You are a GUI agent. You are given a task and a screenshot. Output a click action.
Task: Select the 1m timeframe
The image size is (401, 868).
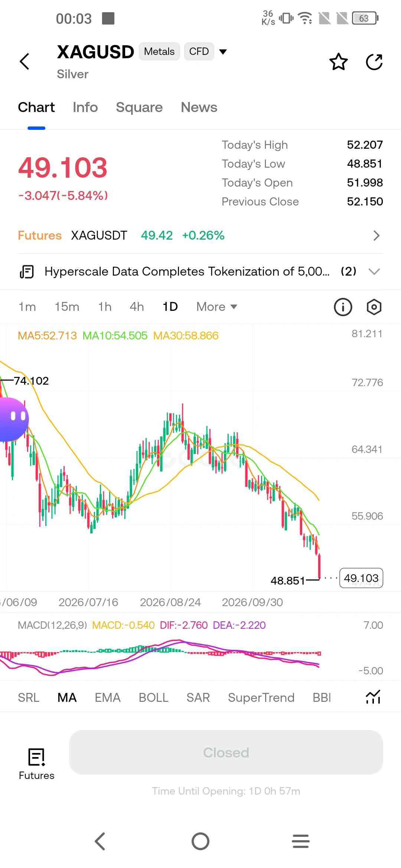tap(27, 307)
